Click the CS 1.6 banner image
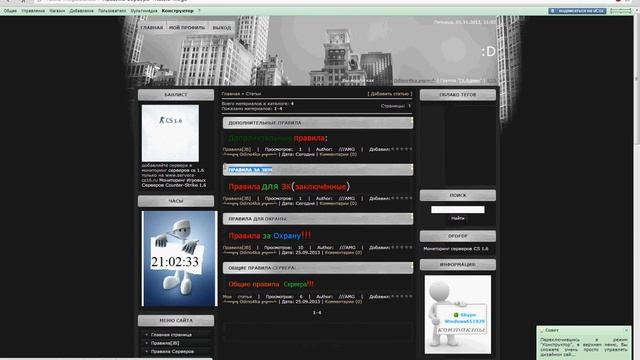The height and width of the screenshot is (360, 640). point(170,133)
